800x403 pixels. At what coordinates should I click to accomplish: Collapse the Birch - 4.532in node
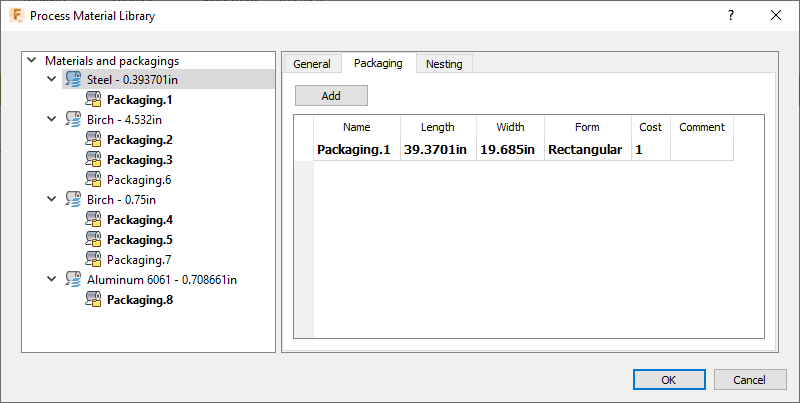click(x=52, y=120)
